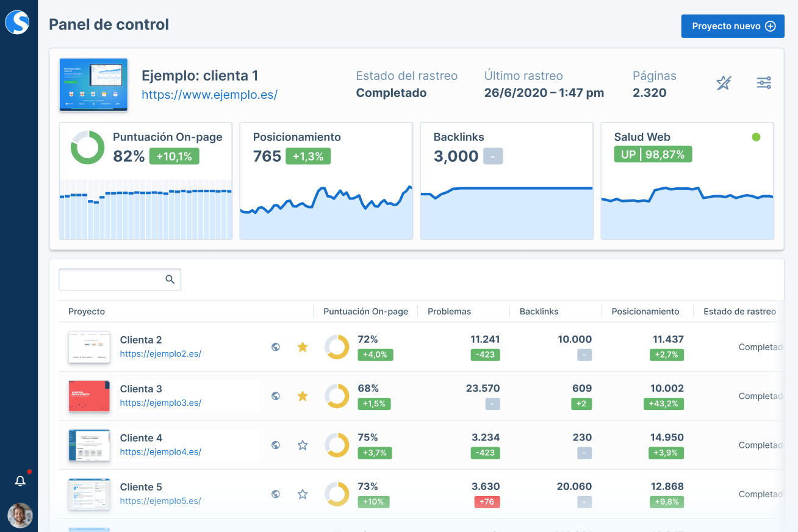Screen dimensions: 798x532
Task: Unstar the Clienta 2 project
Action: tap(302, 347)
